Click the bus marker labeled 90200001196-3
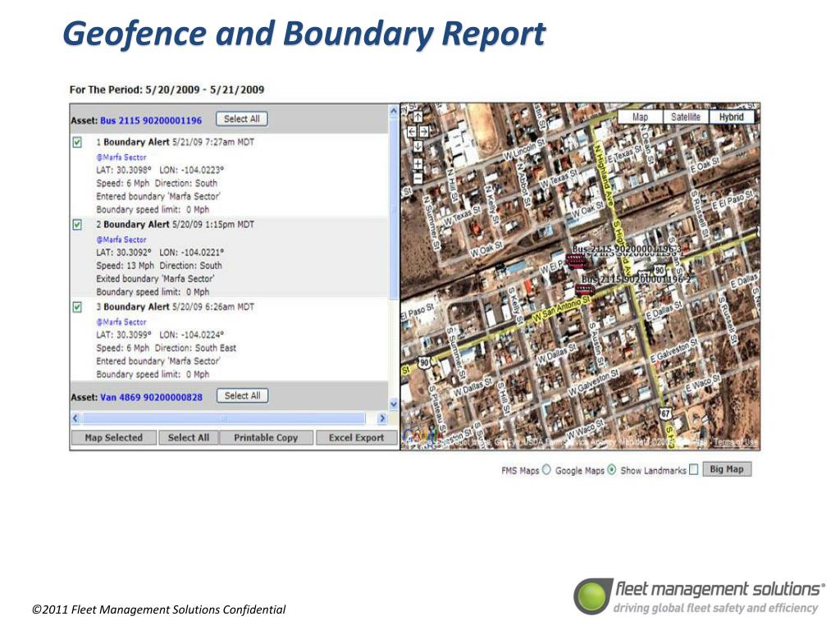Image resolution: width=840 pixels, height=630 pixels. tap(576, 261)
